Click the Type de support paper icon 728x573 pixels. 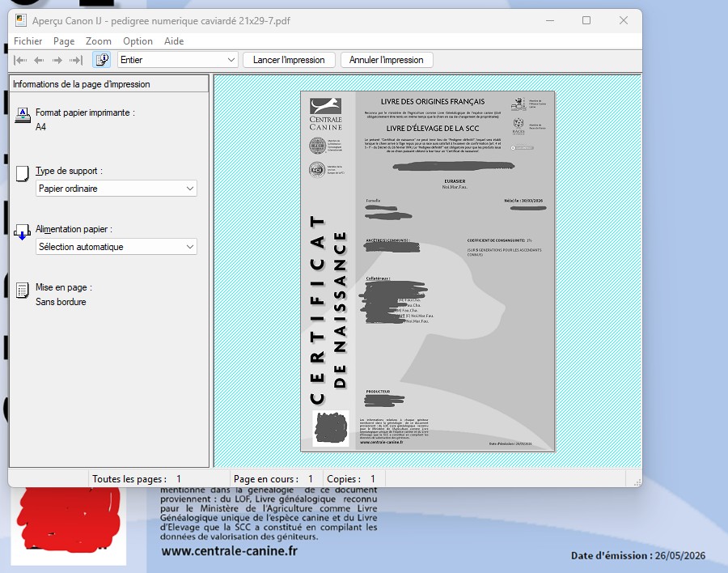coord(23,173)
